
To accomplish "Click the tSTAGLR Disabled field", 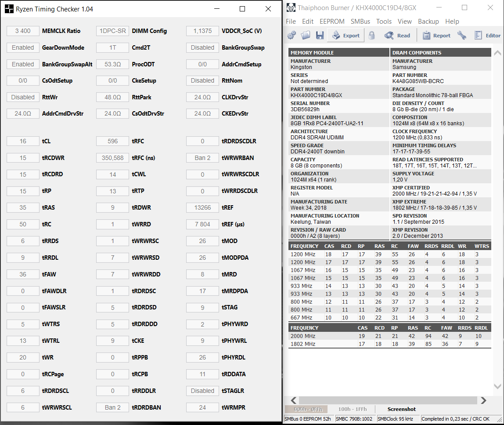I will [x=202, y=391].
